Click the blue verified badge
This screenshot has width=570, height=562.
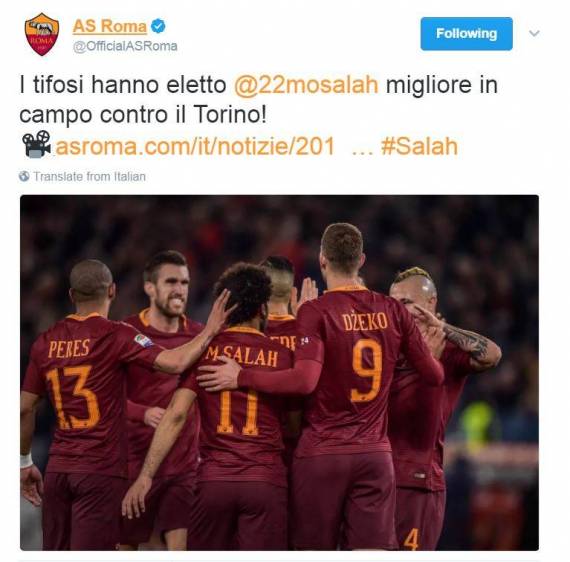[158, 26]
